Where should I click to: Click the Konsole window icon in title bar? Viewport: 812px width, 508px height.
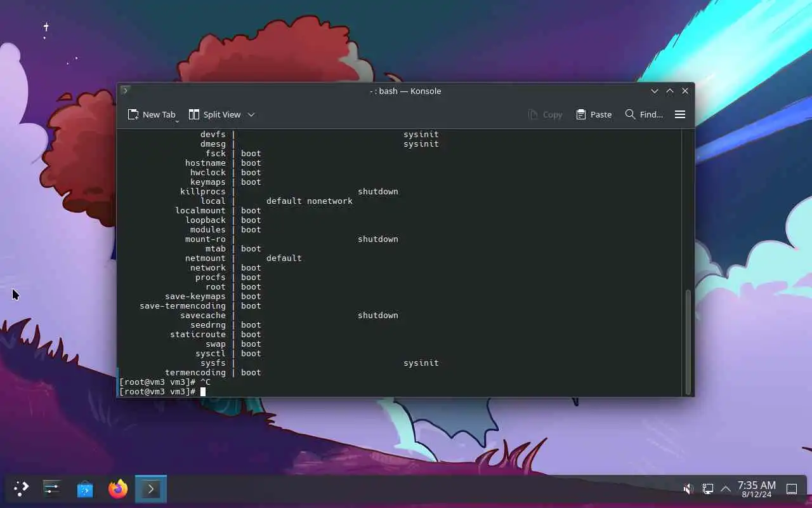125,91
